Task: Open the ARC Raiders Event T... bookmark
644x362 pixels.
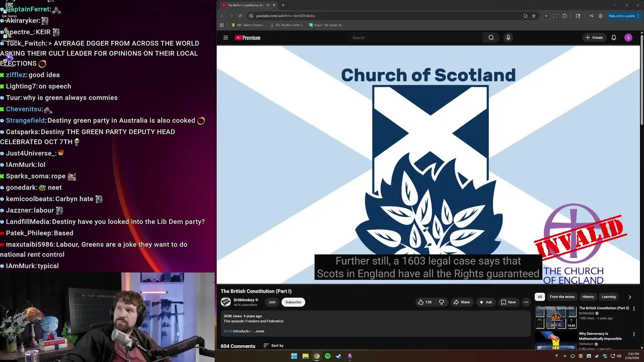Action: click(x=287, y=25)
